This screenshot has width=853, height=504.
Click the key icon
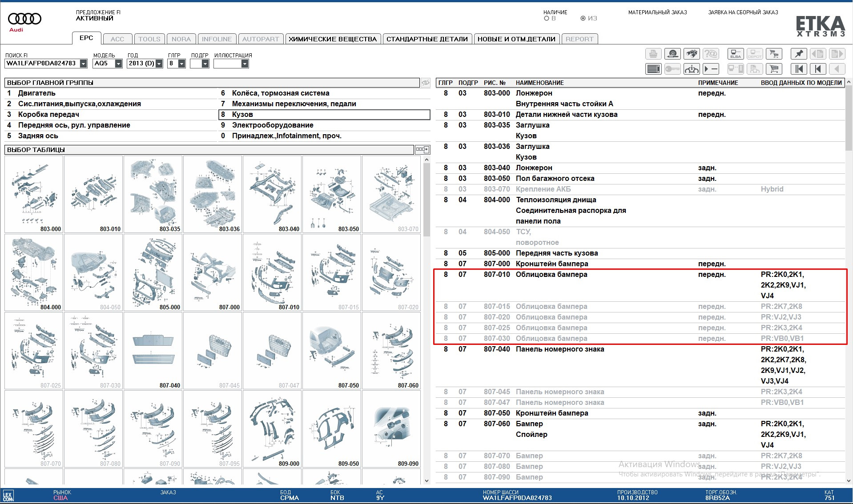tap(672, 69)
